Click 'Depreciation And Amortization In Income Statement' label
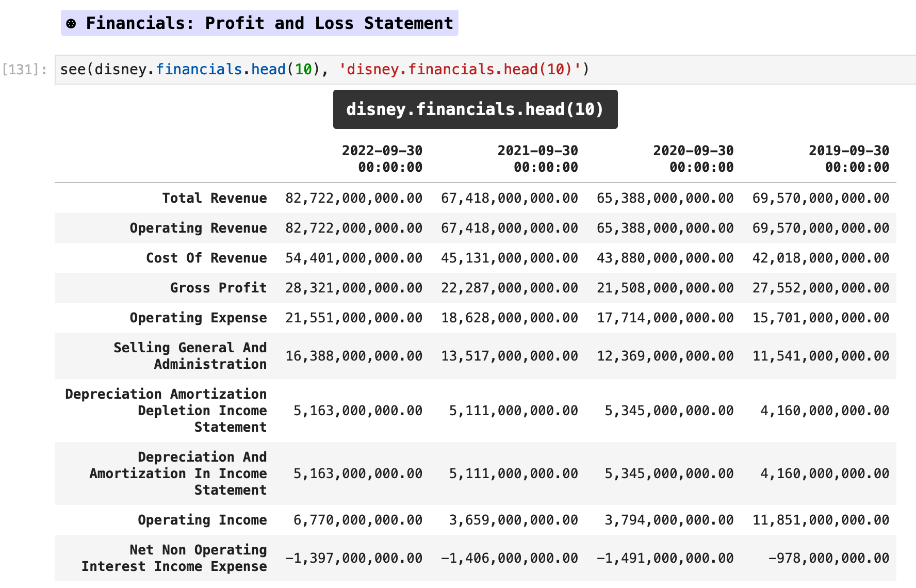Viewport: 916px width, 588px height. point(178,473)
